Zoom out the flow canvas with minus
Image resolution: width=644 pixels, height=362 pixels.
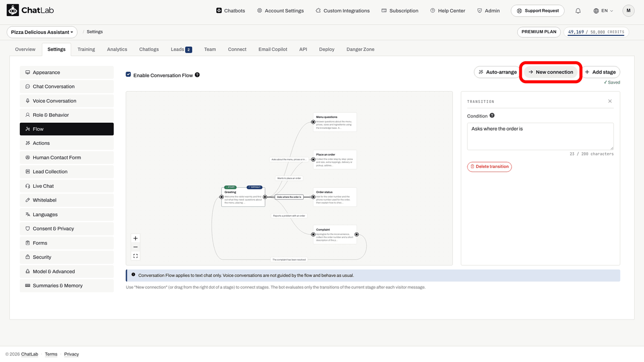click(x=135, y=247)
